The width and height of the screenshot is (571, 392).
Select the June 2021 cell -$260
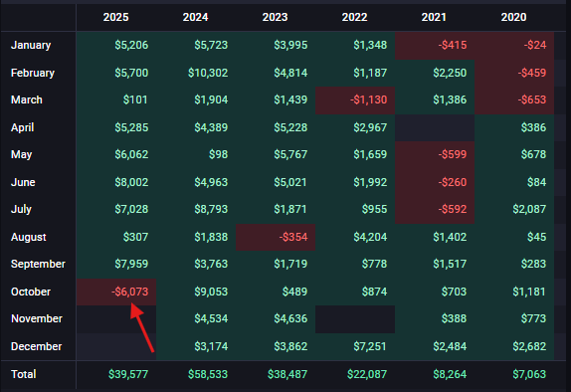(x=435, y=182)
